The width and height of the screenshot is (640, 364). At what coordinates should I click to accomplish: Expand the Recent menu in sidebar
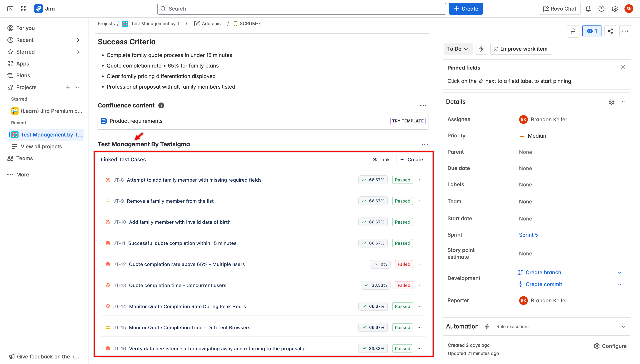78,40
